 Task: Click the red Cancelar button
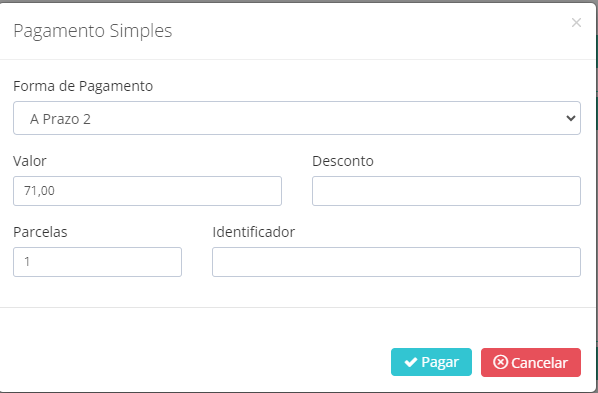(x=531, y=362)
